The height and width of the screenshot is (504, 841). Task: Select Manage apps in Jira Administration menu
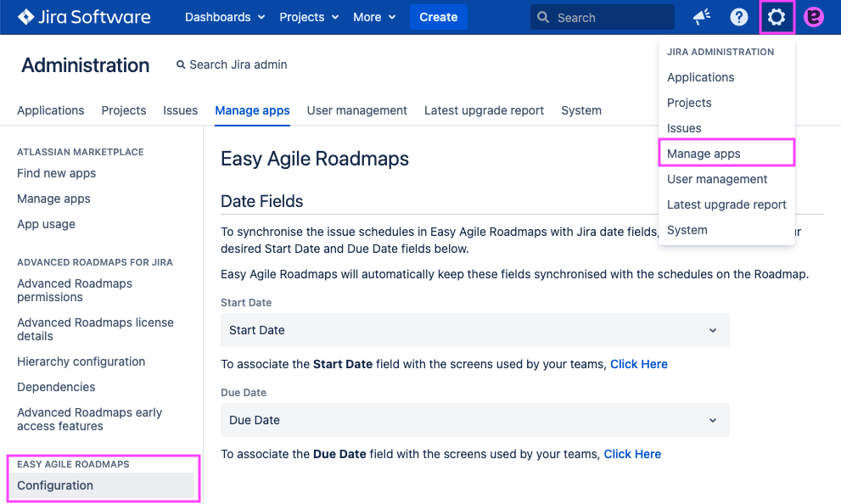704,154
